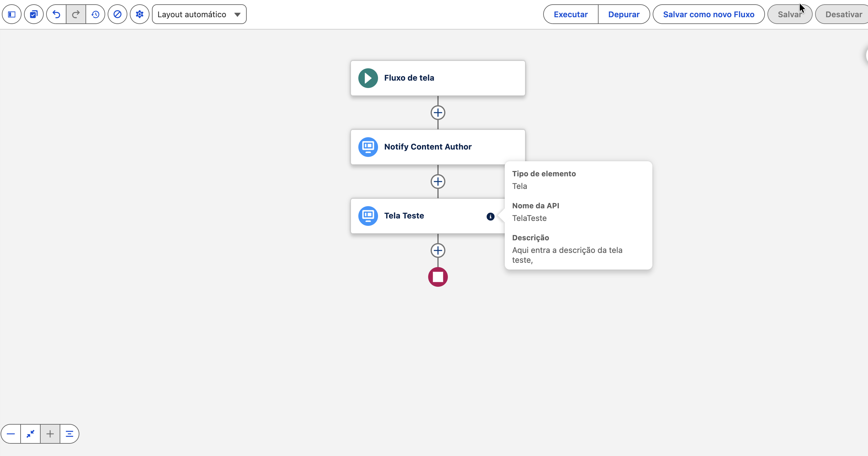Click the 'Nome da API' label
The image size is (868, 456).
(536, 206)
